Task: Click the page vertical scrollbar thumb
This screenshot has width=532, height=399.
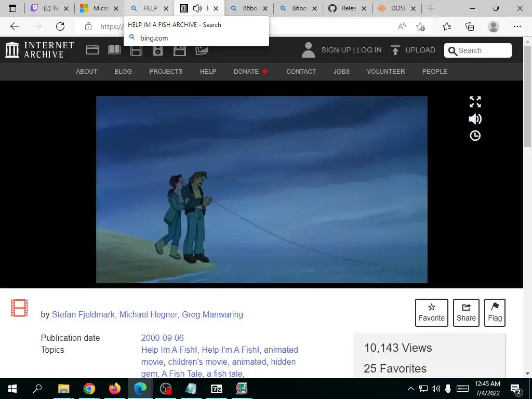Action: point(527,96)
